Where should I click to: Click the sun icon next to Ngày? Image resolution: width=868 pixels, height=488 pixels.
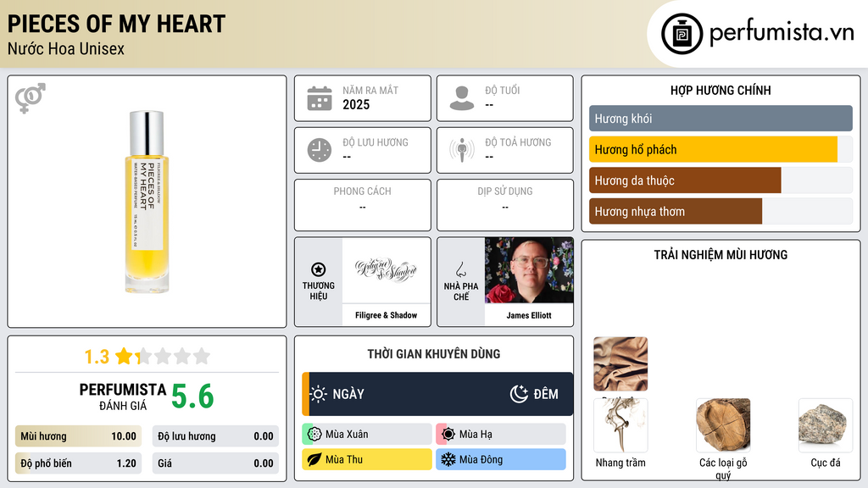pyautogui.click(x=319, y=394)
